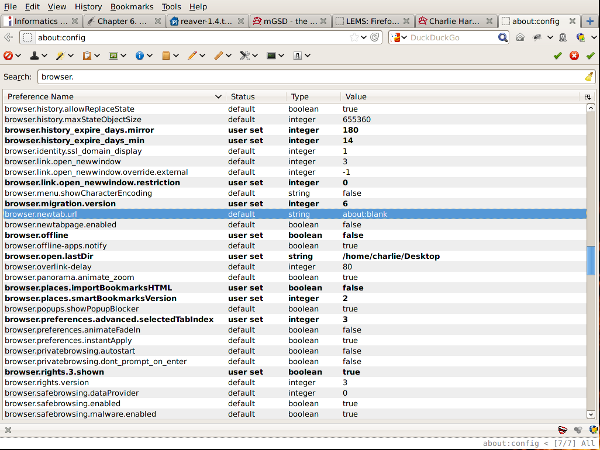Screen dimensions: 600x450
Task: Switch to the Informatics tab
Action: pos(41,21)
